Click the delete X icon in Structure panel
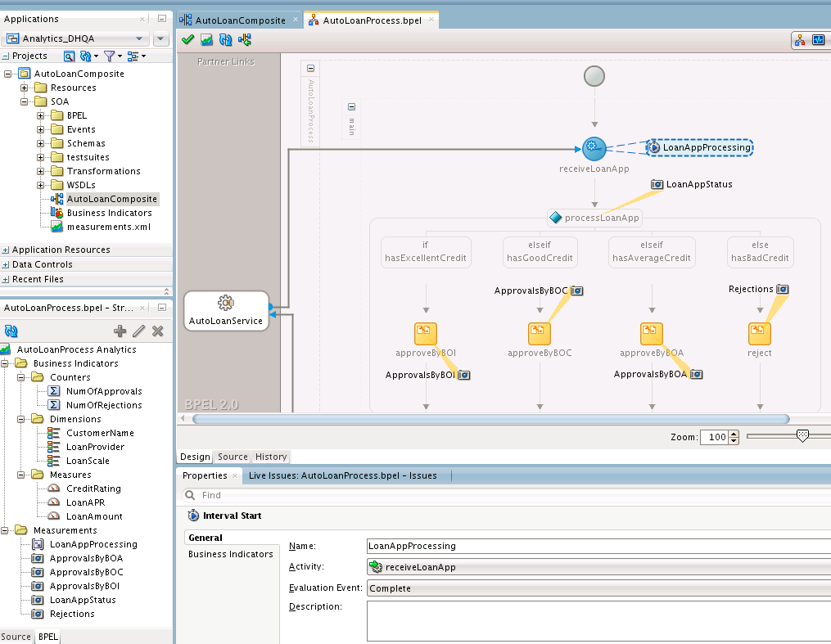The height and width of the screenshot is (644, 831). [158, 331]
